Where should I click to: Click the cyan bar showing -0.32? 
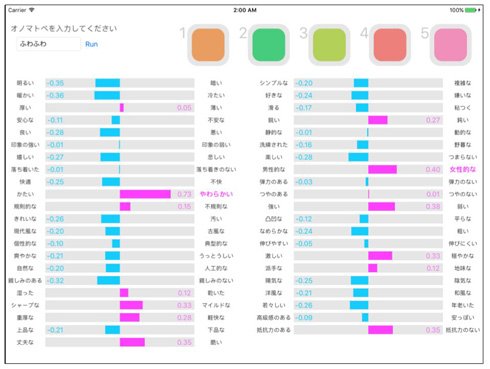pyautogui.click(x=109, y=280)
